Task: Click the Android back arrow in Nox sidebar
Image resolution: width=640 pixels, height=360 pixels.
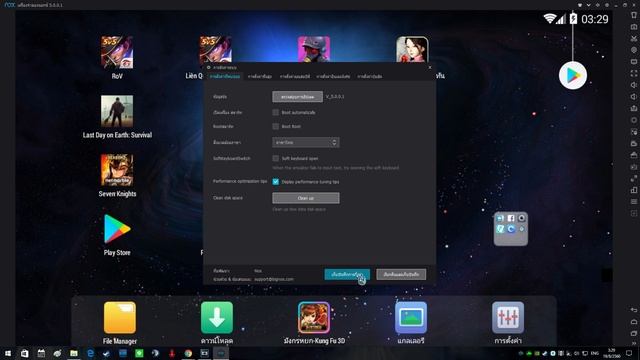Action: (634, 310)
